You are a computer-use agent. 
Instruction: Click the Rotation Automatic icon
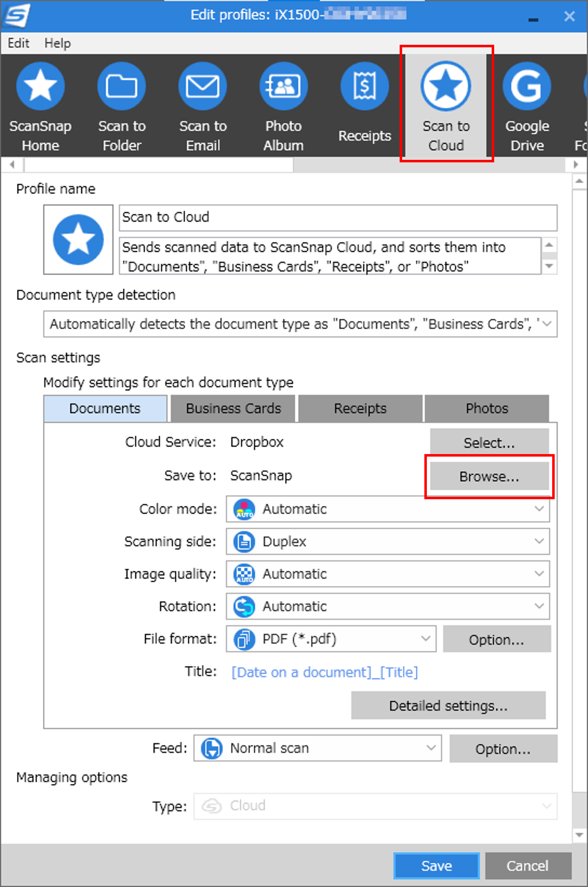click(x=244, y=607)
